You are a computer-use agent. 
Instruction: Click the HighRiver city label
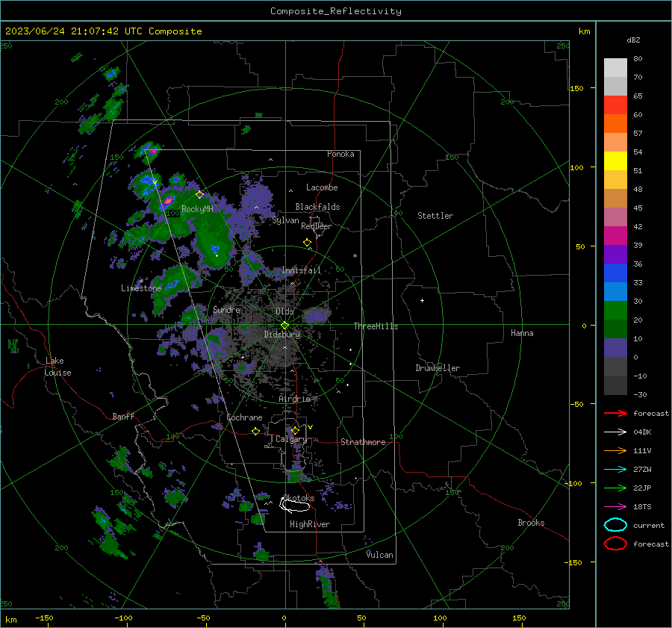310,524
